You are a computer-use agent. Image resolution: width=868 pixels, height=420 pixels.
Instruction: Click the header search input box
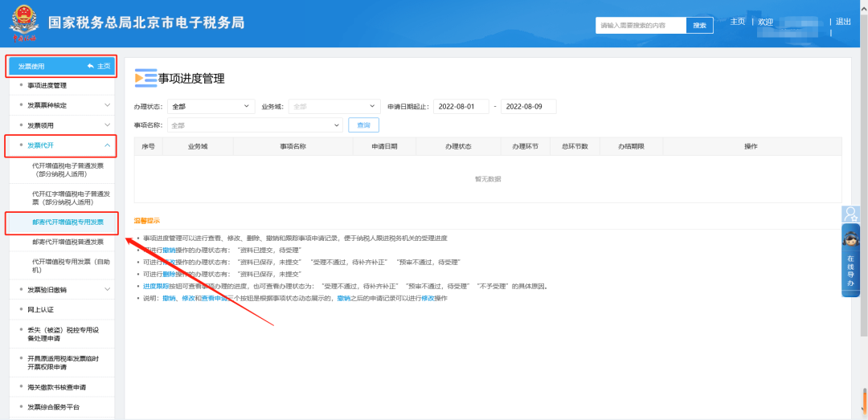tap(641, 26)
